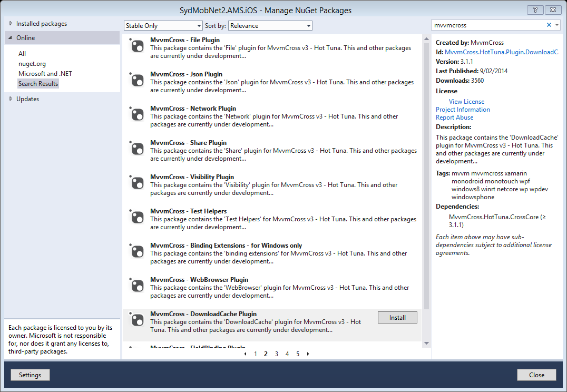Click the MvvmCross Json Plugin package icon
The width and height of the screenshot is (567, 392).
coord(136,80)
